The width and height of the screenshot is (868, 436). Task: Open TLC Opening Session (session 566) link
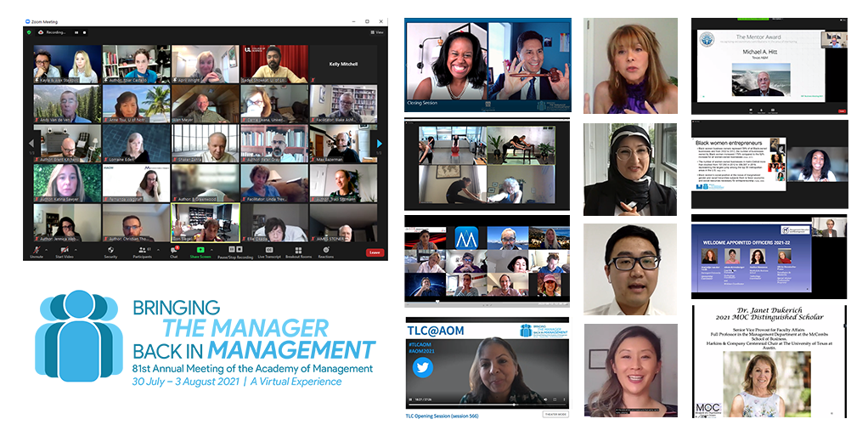(x=442, y=416)
